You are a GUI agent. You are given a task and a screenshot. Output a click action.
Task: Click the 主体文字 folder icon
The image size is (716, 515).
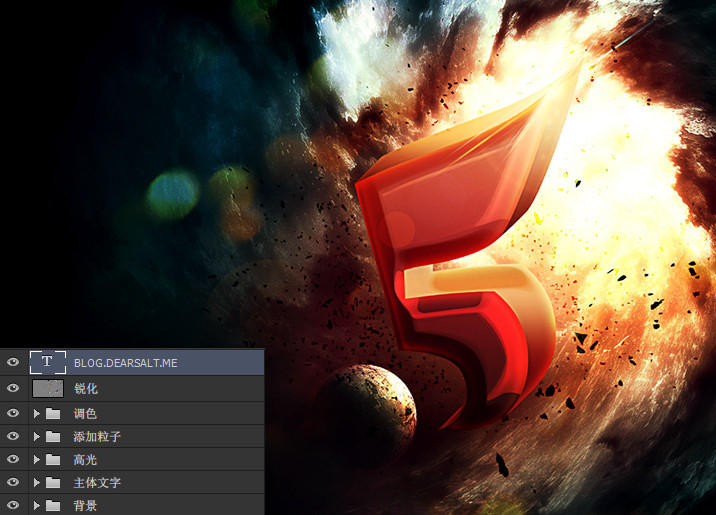click(x=53, y=482)
